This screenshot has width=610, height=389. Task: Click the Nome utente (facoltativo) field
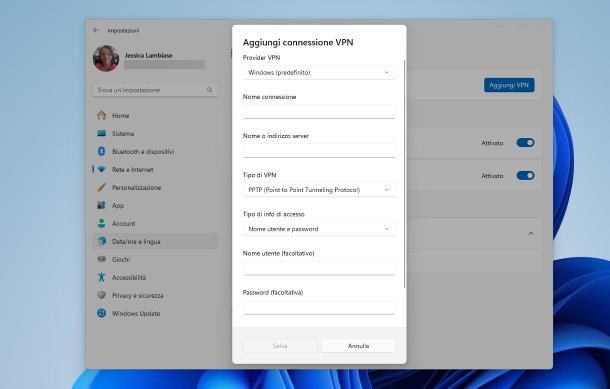click(x=319, y=268)
